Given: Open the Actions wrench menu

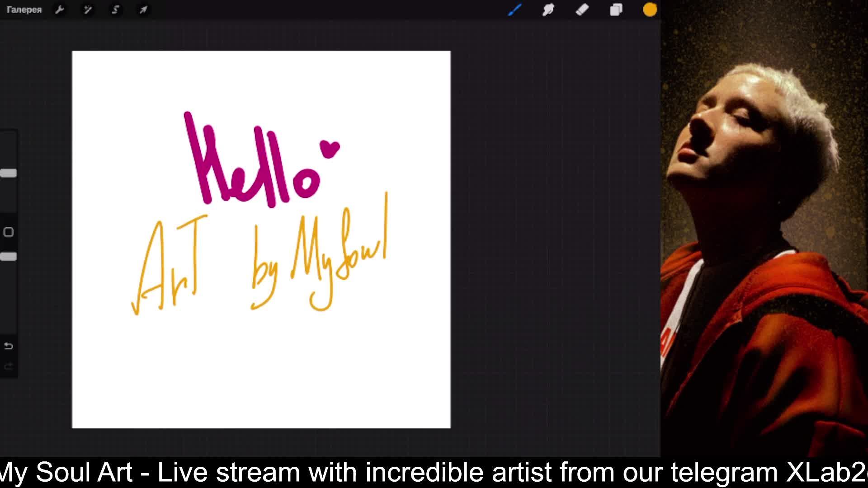Looking at the screenshot, I should tap(60, 10).
